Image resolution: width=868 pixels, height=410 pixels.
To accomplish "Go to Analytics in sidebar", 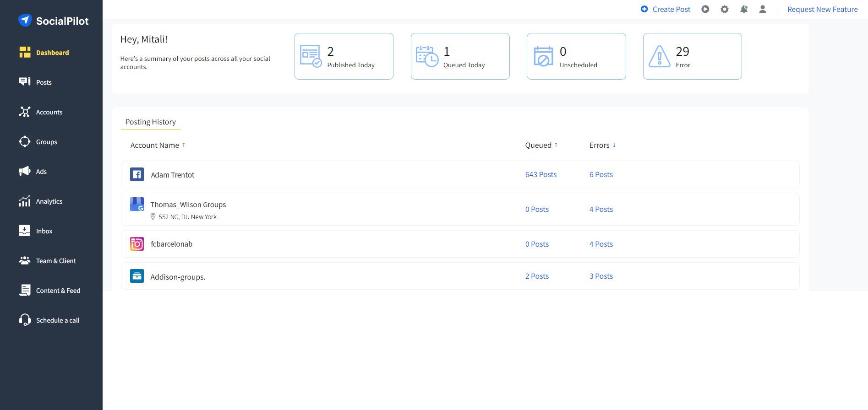I will (49, 201).
